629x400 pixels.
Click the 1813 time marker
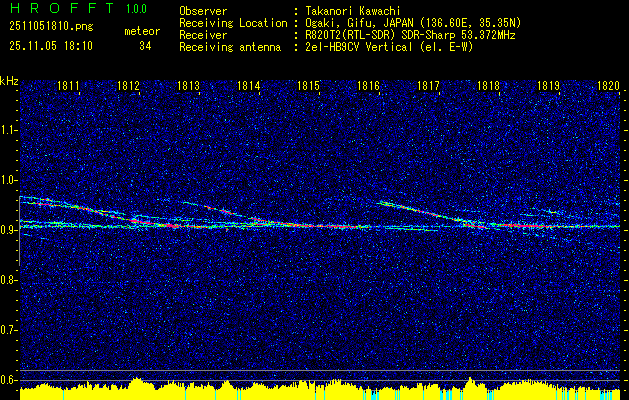point(188,85)
